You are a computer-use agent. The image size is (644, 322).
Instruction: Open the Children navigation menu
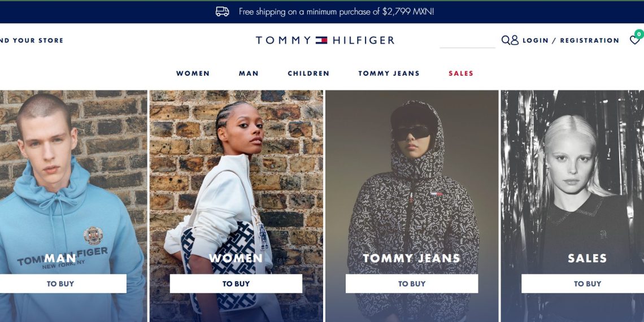coord(308,73)
